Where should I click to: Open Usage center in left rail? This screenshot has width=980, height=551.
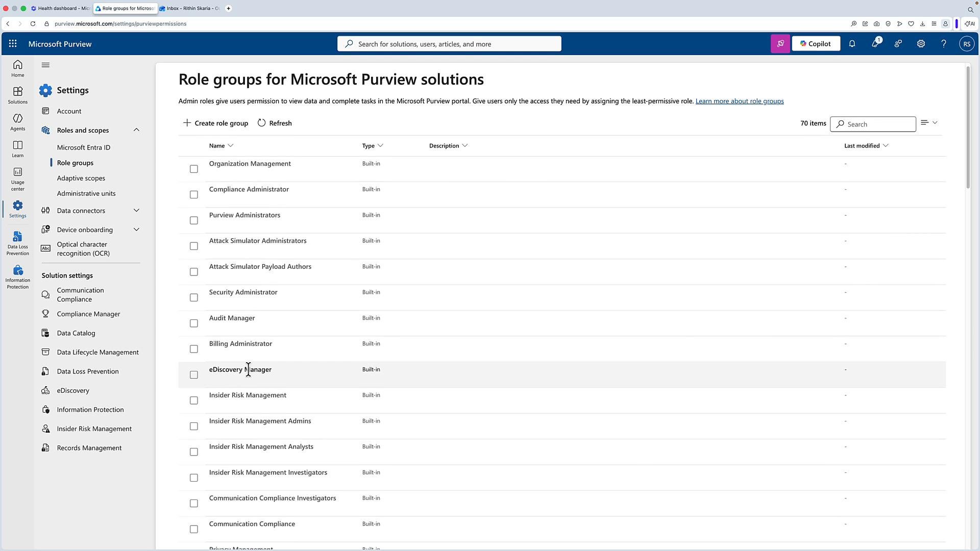tap(18, 179)
